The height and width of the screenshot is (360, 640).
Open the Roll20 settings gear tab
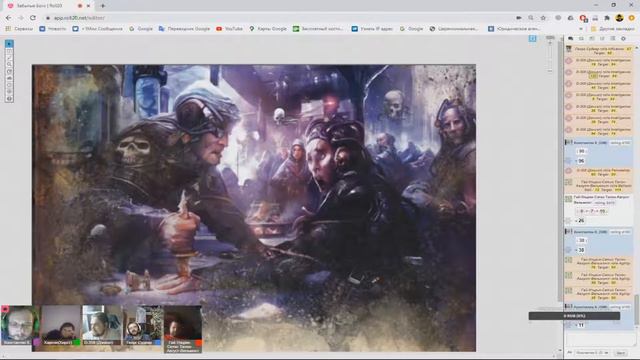click(x=623, y=38)
